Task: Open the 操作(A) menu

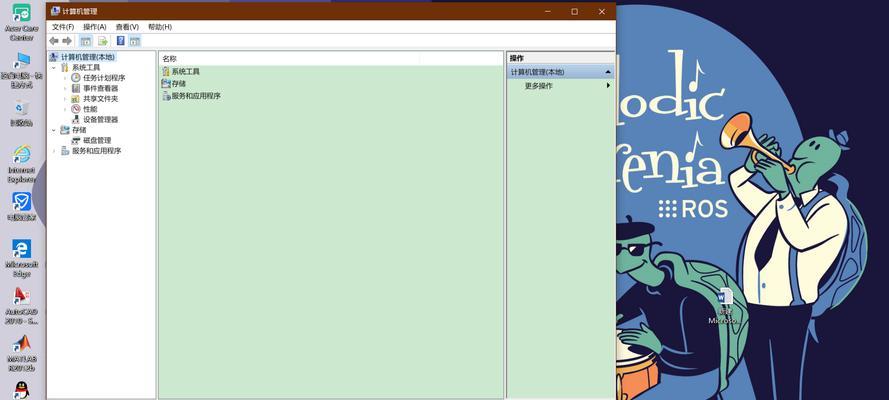Action: [x=95, y=27]
